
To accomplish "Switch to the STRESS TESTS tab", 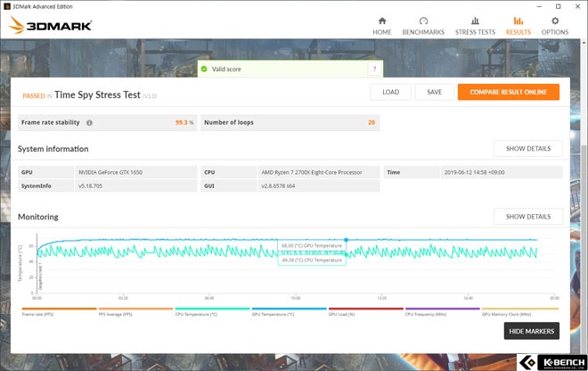I will [475, 26].
